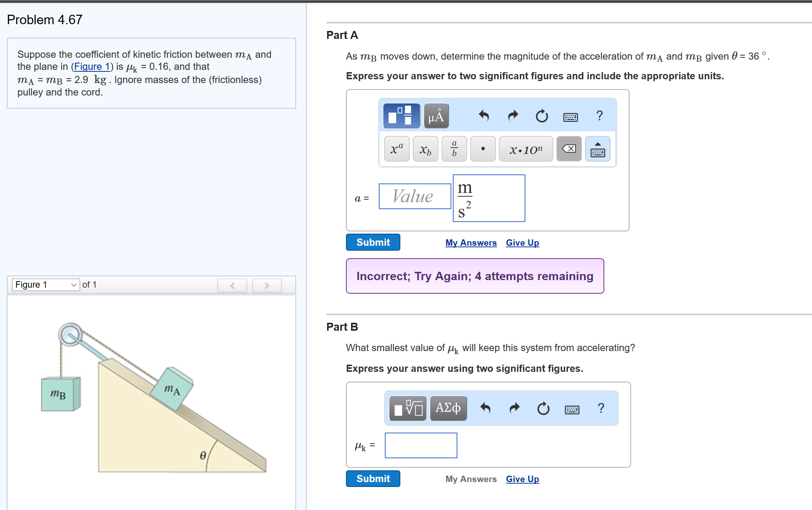Click Give Up link for Part B
The width and height of the screenshot is (812, 510).
pyautogui.click(x=522, y=479)
